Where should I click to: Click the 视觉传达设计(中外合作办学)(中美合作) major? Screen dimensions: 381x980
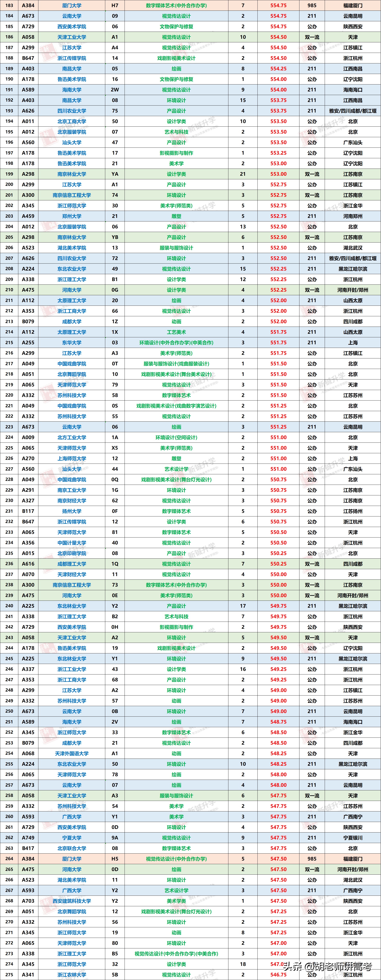coord(176,953)
